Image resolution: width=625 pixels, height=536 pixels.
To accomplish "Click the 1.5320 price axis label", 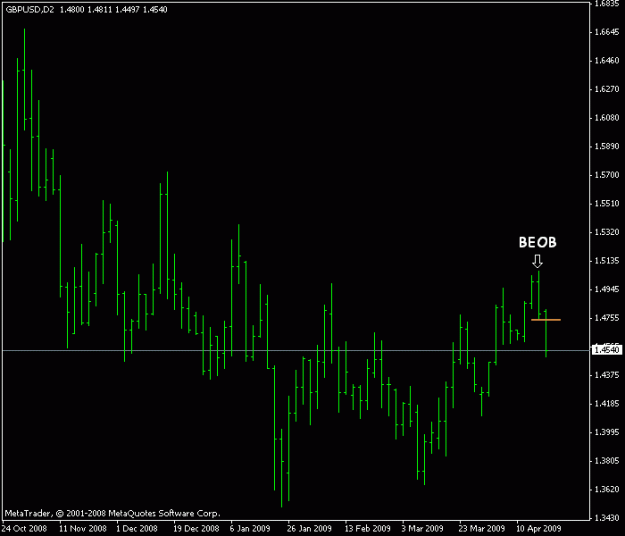I will coord(607,232).
